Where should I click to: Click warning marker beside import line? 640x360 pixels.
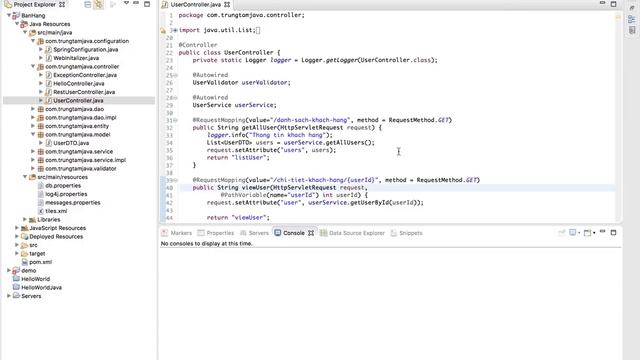[x=163, y=30]
